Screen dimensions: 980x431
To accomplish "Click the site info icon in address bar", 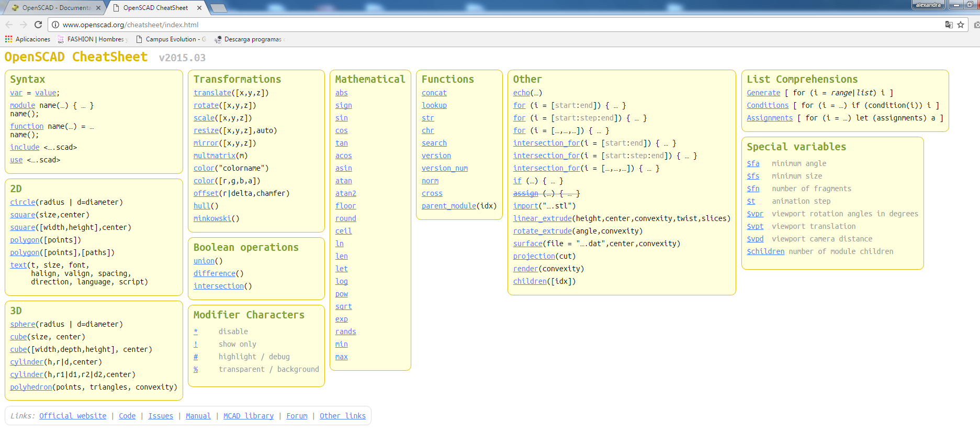I will (x=55, y=25).
